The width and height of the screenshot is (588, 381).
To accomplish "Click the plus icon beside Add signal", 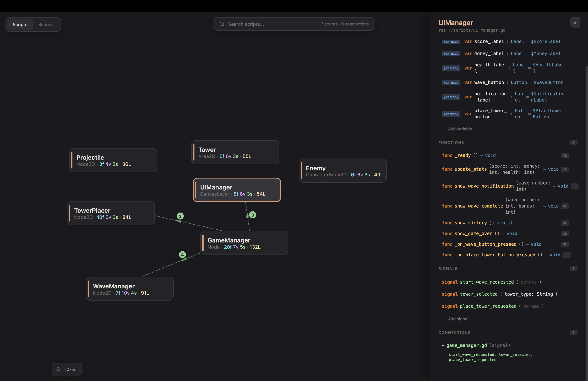I will (444, 319).
